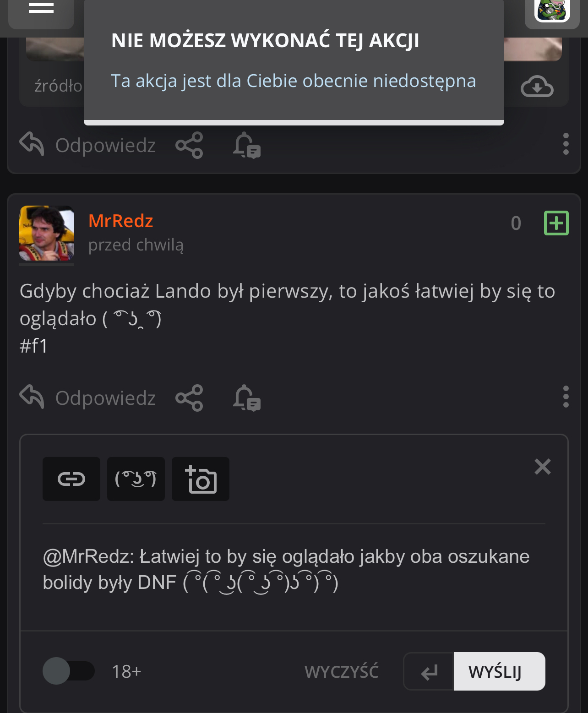Add a photo to the reply
Viewport: 588px width, 713px height.
(x=201, y=479)
